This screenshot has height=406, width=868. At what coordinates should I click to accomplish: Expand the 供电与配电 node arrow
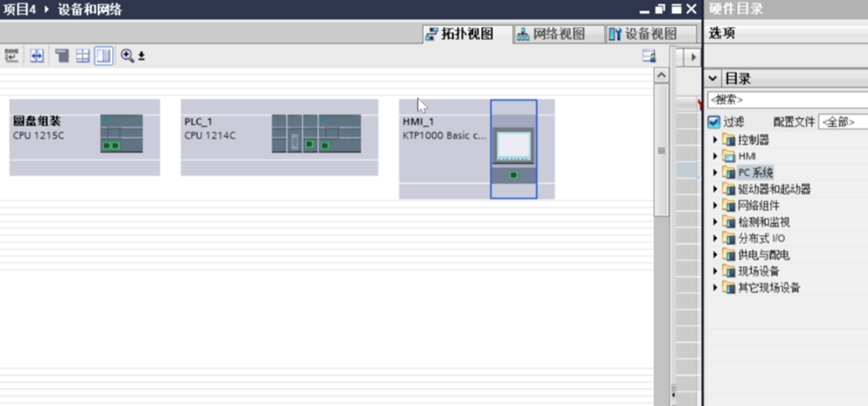[715, 256]
